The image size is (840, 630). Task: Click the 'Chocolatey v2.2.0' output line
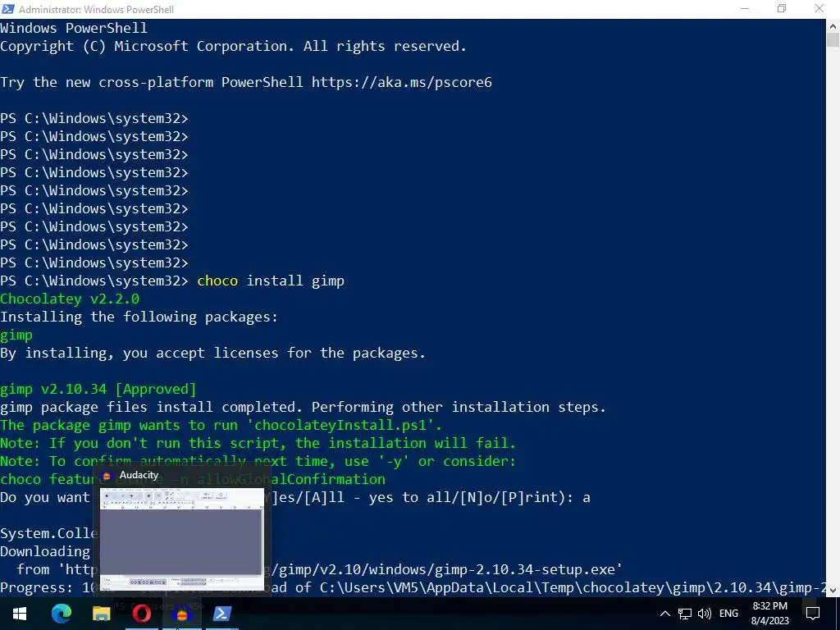70,299
